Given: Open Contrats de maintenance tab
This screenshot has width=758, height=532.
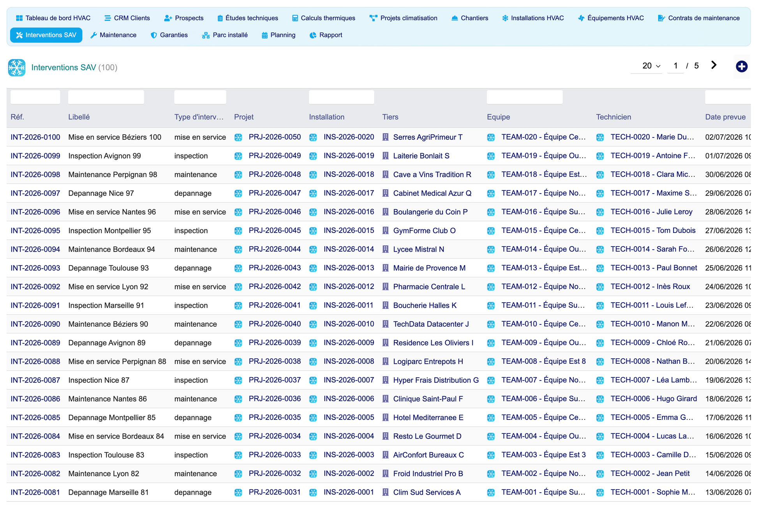Looking at the screenshot, I should point(699,18).
